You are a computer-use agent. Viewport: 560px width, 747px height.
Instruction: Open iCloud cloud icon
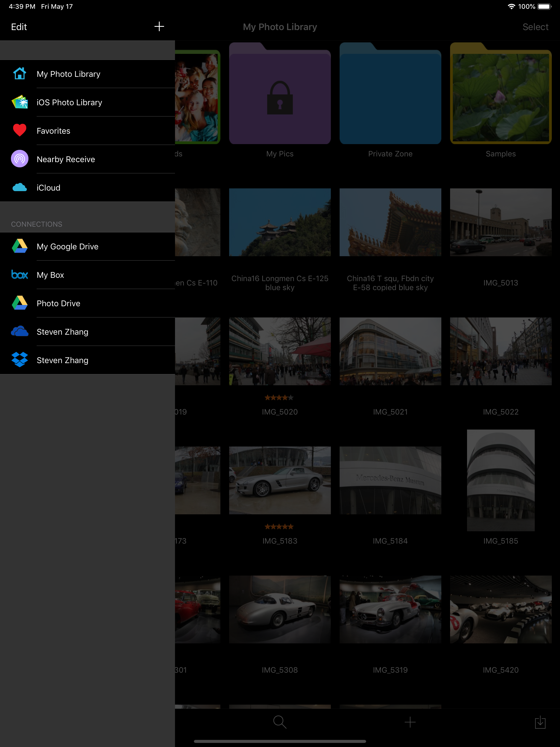click(20, 187)
